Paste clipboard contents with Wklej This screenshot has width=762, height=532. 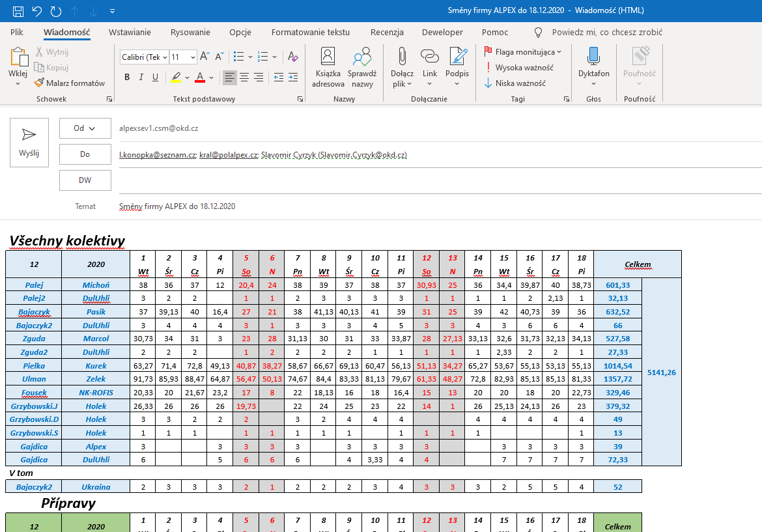tap(18, 62)
